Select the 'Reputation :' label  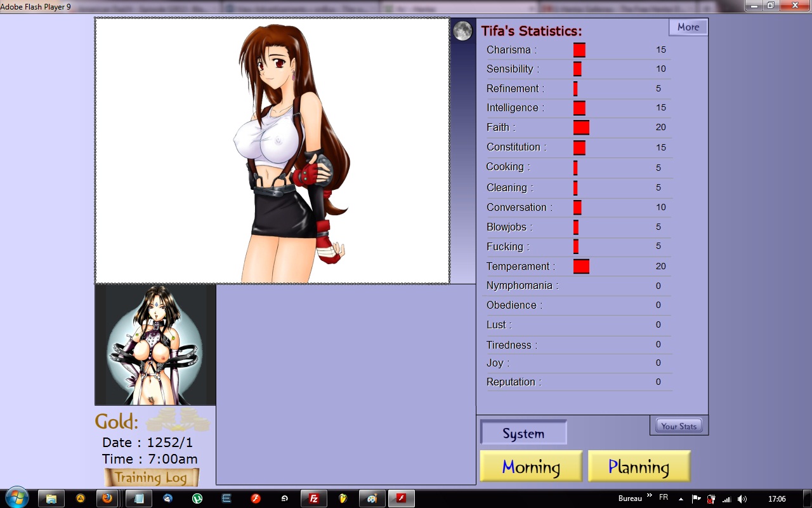click(514, 382)
